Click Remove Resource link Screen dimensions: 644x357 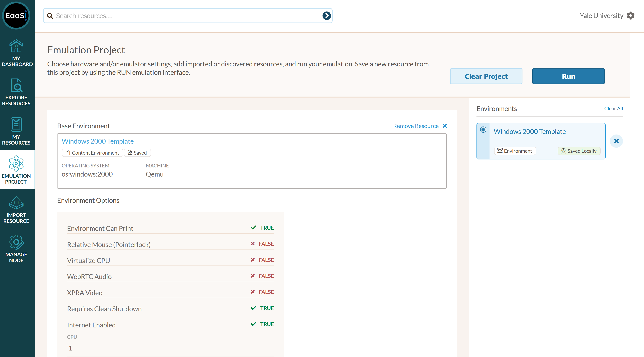tap(416, 126)
